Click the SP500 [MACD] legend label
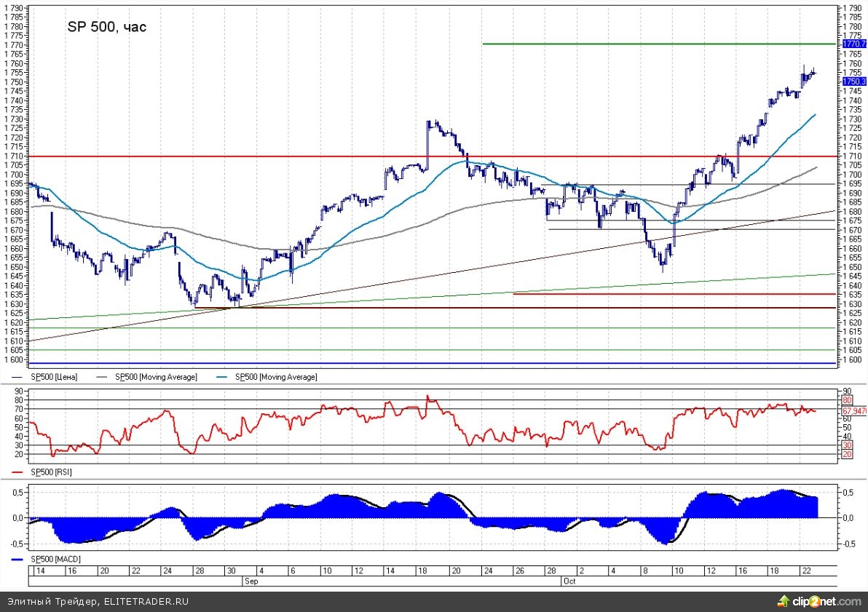Viewport: 868px width, 612px height. (55, 559)
